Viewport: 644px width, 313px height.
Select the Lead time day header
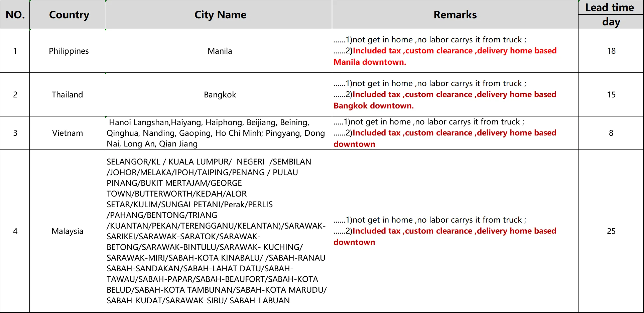(x=611, y=15)
